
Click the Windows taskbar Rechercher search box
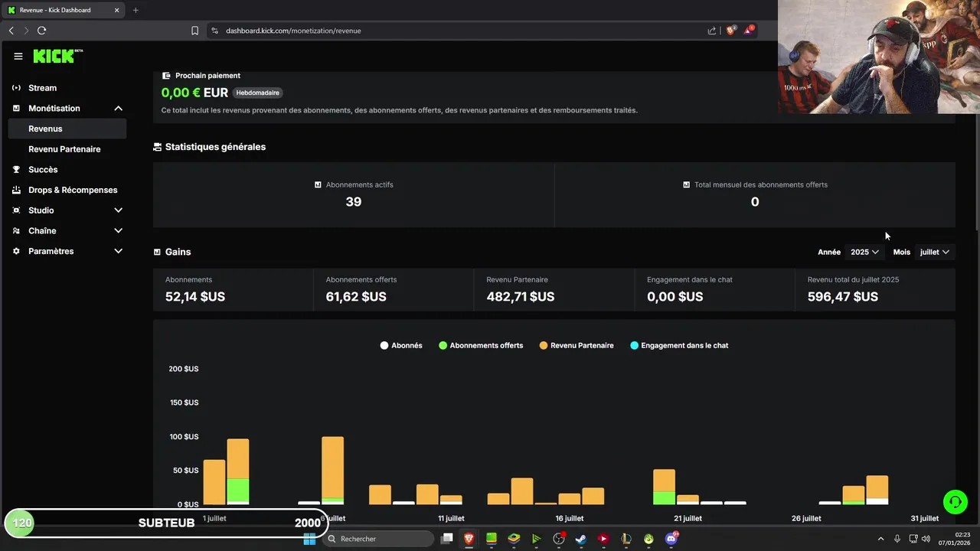click(379, 539)
